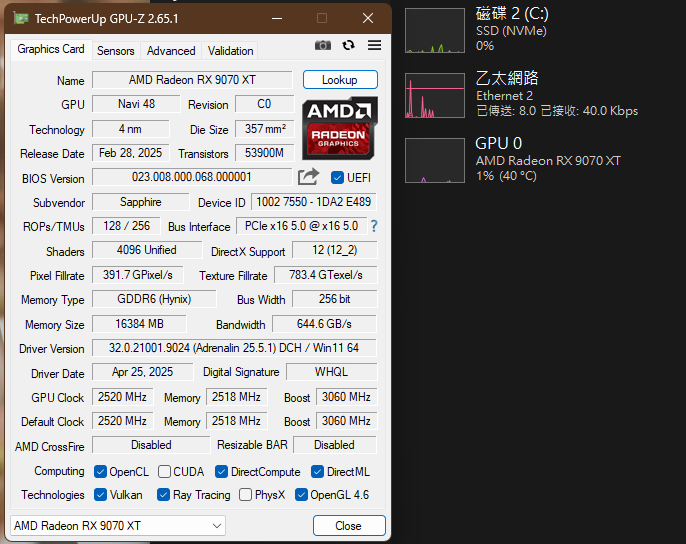
Task: Toggle the CUDA checkbox
Action: click(x=164, y=471)
